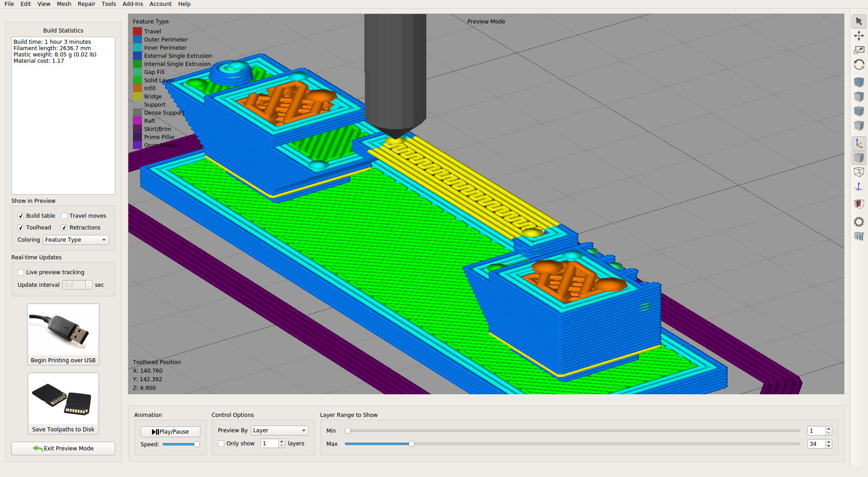Screen dimensions: 868x477
Task: Select the arrow selection tool
Action: coord(859,21)
